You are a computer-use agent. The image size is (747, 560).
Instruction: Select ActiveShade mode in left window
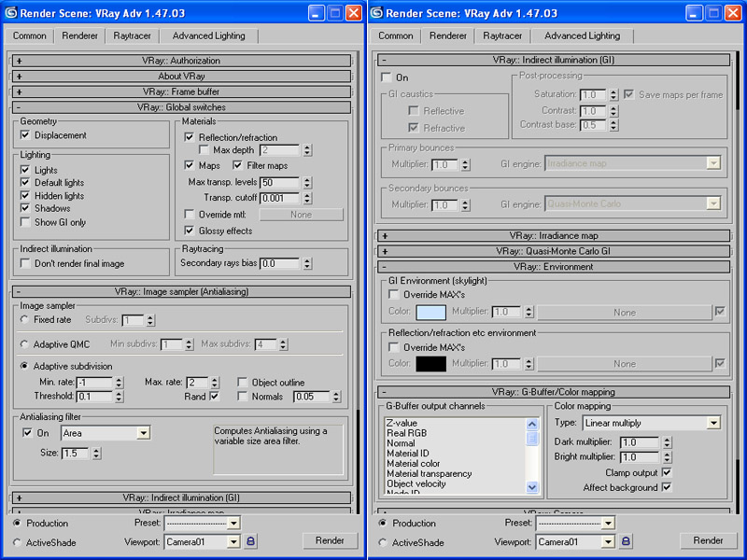[17, 542]
